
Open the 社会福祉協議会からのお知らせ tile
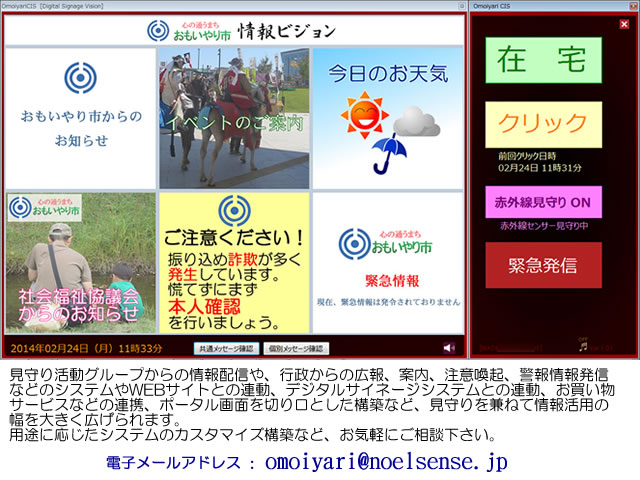[x=81, y=262]
